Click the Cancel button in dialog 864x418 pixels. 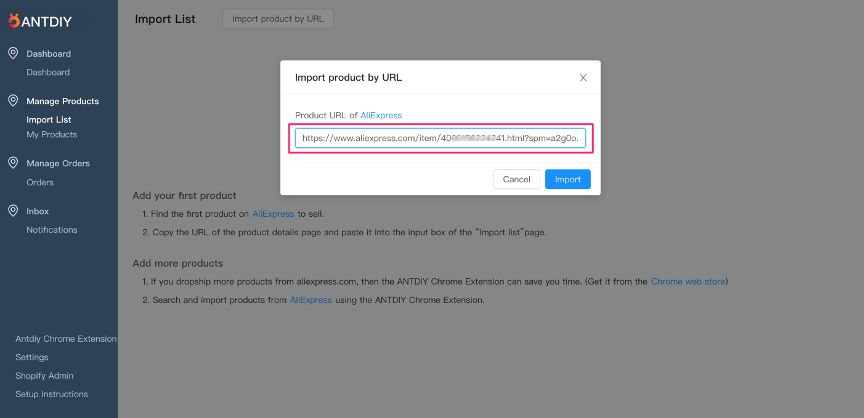(x=516, y=180)
